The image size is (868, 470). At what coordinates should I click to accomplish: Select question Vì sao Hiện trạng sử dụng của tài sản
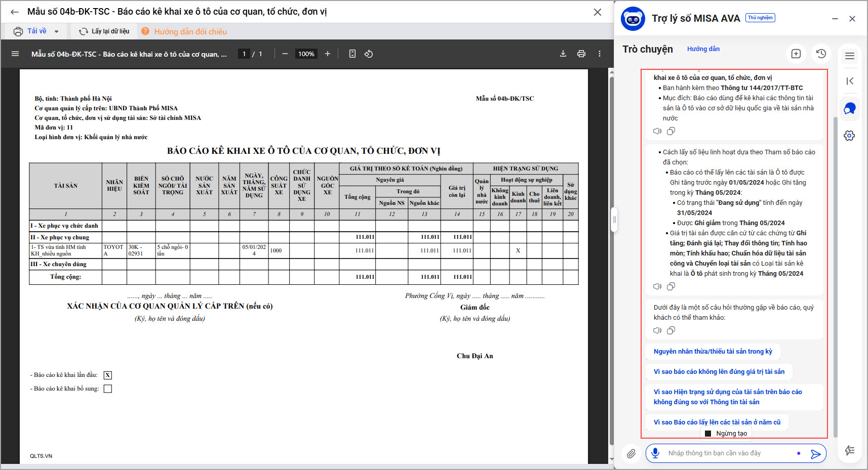coord(734,397)
